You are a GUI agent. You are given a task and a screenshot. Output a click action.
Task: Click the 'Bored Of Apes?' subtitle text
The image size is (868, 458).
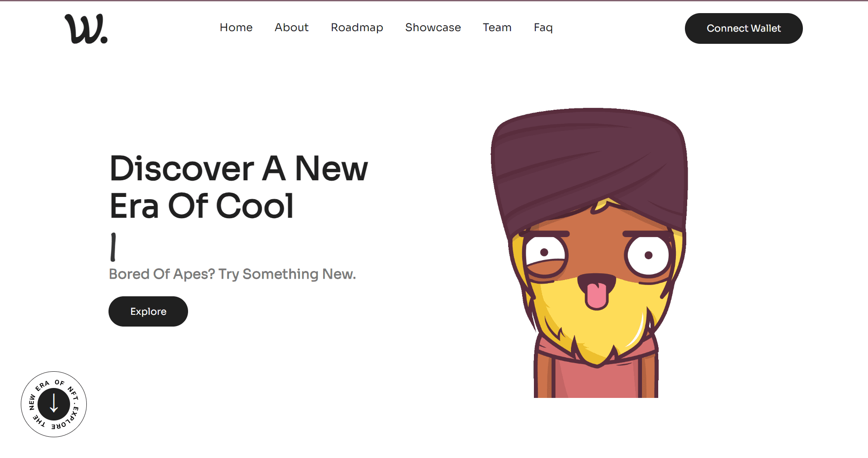(232, 274)
